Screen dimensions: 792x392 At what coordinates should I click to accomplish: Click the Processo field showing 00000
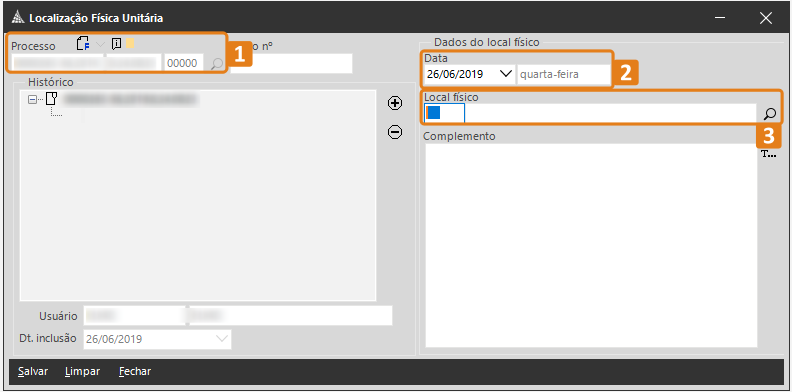click(184, 63)
